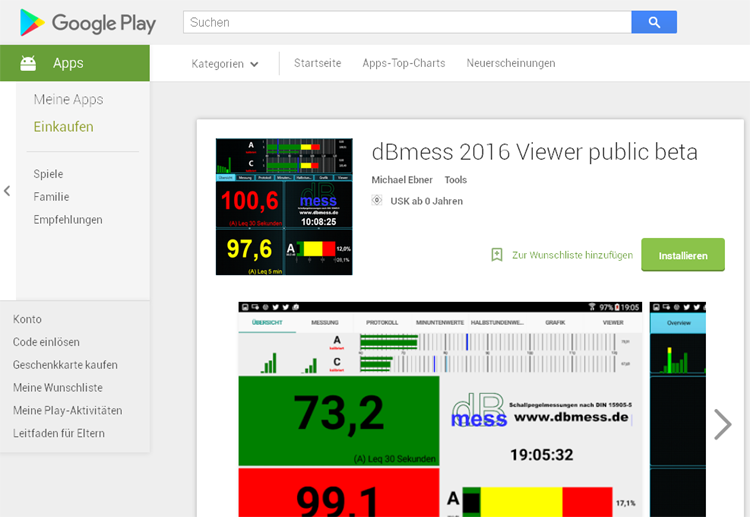Click Zur Wunschliste hinzufügen
750x517 pixels.
572,255
